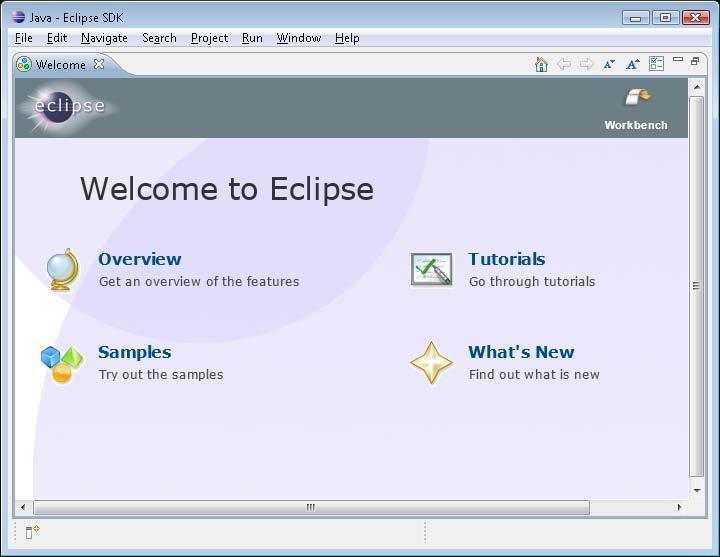
Task: Reduce the font size with small A
Action: 609,64
